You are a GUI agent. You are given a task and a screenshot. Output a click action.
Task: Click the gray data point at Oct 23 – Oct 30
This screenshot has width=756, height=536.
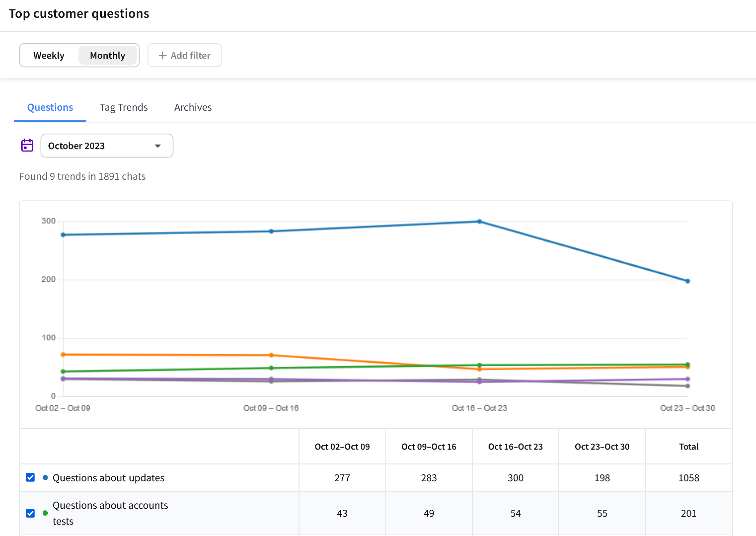[688, 386]
